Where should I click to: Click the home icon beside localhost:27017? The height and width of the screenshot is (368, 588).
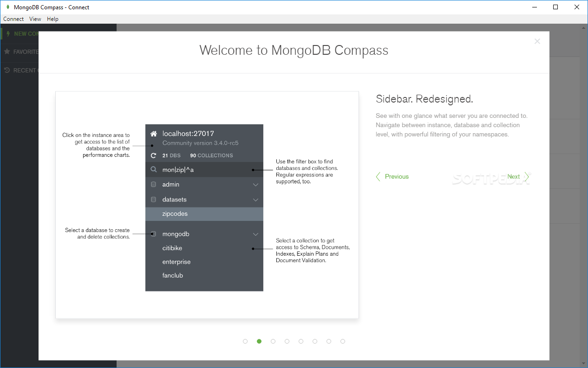154,134
